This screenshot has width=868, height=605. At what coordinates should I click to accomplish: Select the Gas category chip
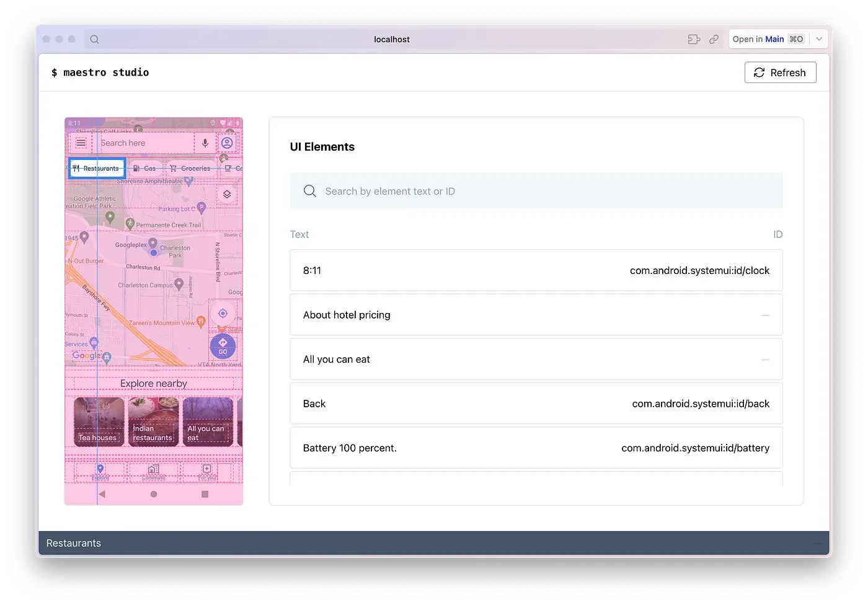[x=145, y=168]
